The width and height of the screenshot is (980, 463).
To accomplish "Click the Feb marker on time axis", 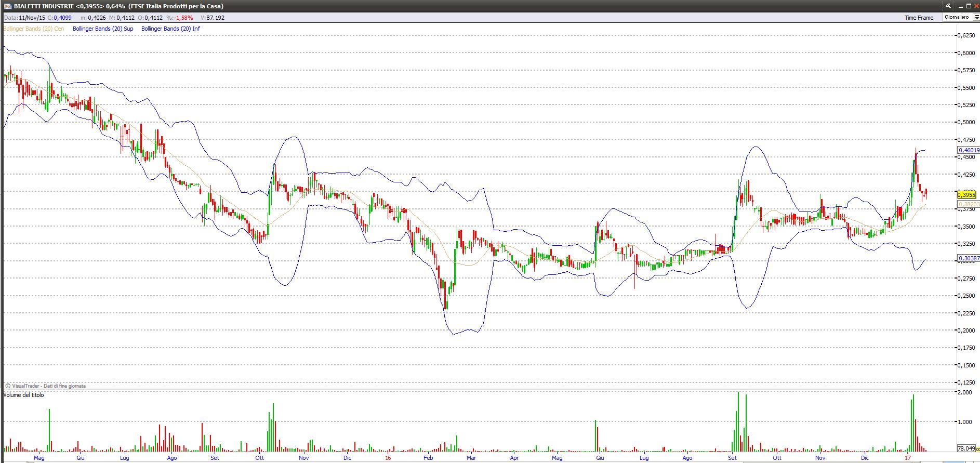I will pos(428,458).
